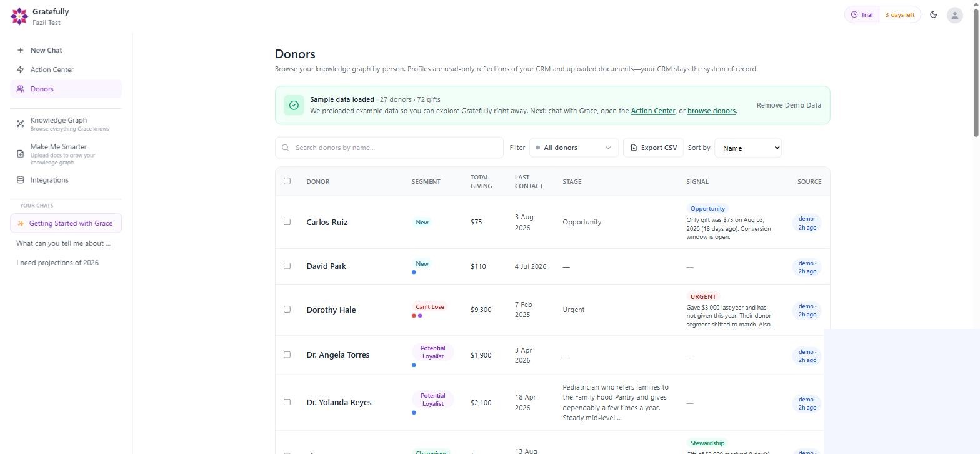Click the red dot under Dorothy Hale's segment
980x454 pixels.
pyautogui.click(x=414, y=316)
